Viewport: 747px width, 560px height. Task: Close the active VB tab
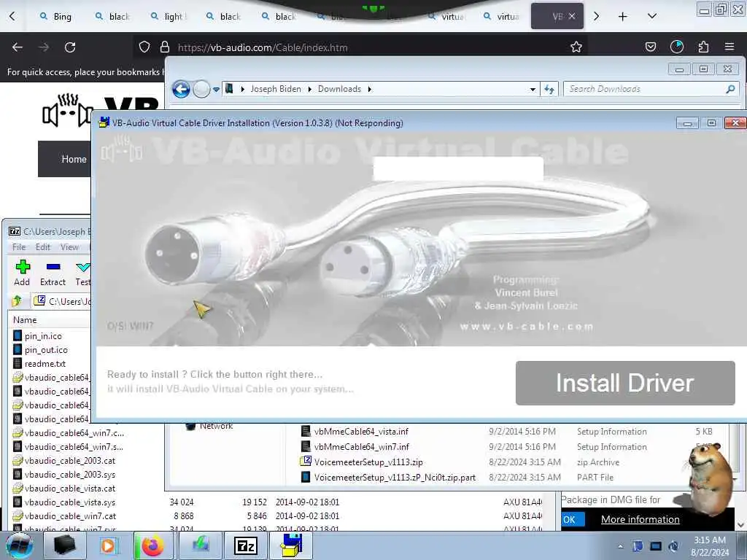[572, 16]
